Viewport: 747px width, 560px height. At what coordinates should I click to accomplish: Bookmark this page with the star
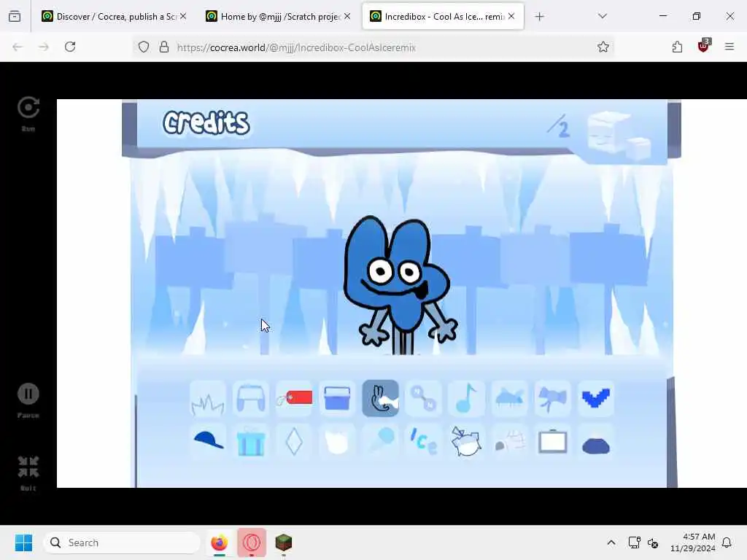[x=603, y=47]
